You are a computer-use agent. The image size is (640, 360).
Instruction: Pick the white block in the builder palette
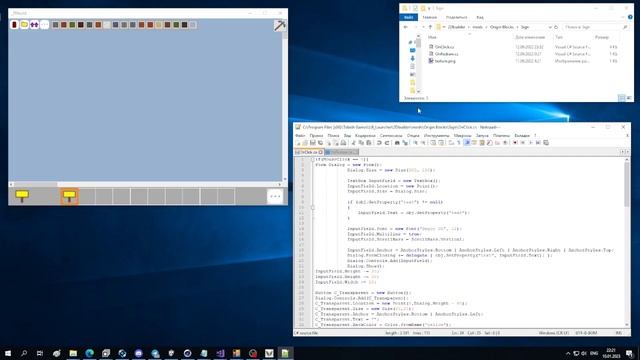(107, 25)
